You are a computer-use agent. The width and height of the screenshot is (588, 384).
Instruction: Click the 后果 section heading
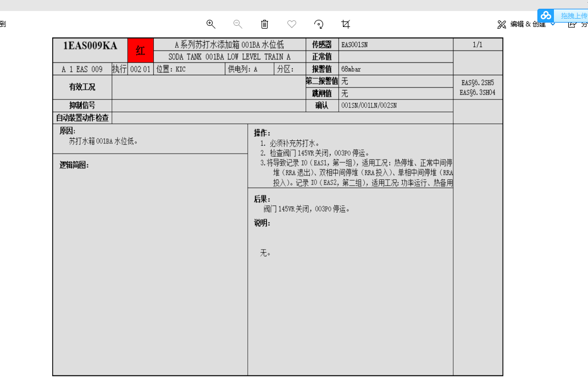tap(262, 199)
